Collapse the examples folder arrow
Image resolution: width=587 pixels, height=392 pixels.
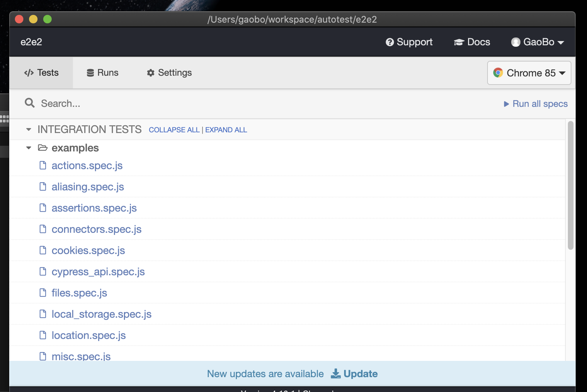[x=29, y=148]
